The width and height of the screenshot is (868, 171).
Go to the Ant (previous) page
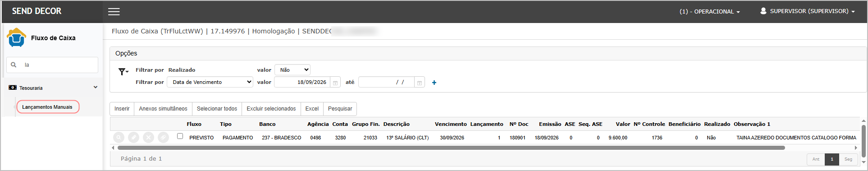coord(816,159)
